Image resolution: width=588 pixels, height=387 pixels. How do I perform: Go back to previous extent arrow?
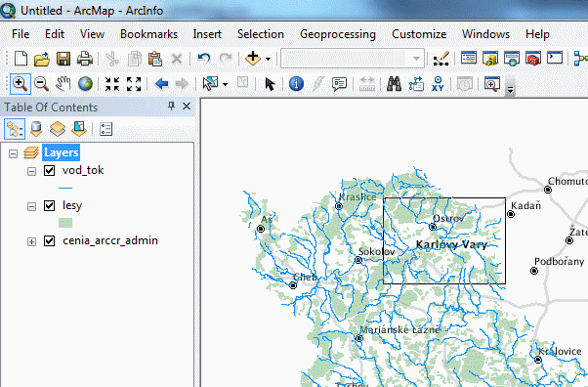[161, 84]
